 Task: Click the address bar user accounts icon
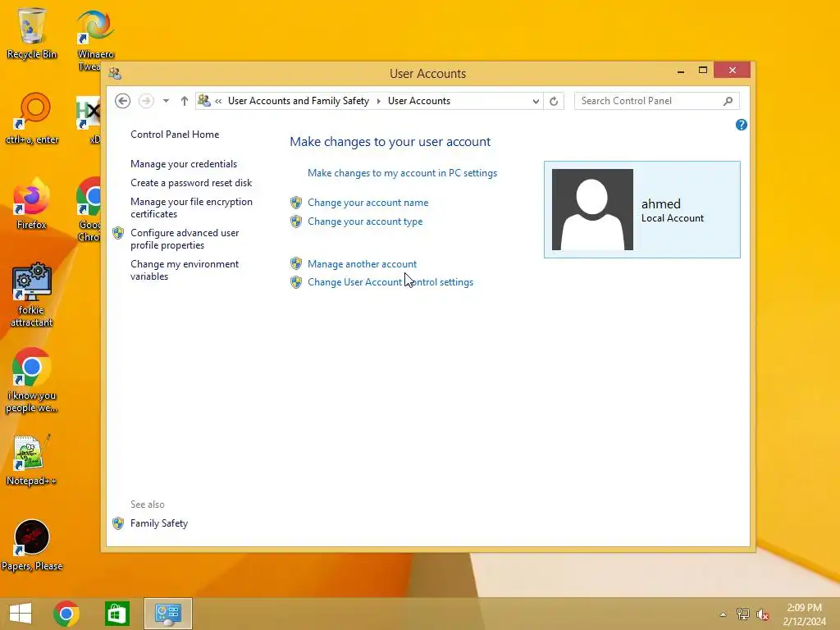click(x=204, y=100)
